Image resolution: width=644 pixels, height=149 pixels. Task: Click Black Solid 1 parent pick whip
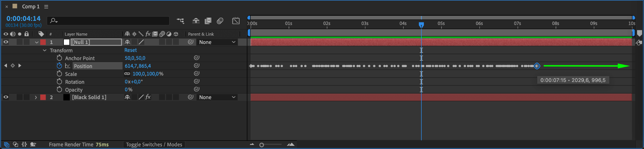coord(191,97)
